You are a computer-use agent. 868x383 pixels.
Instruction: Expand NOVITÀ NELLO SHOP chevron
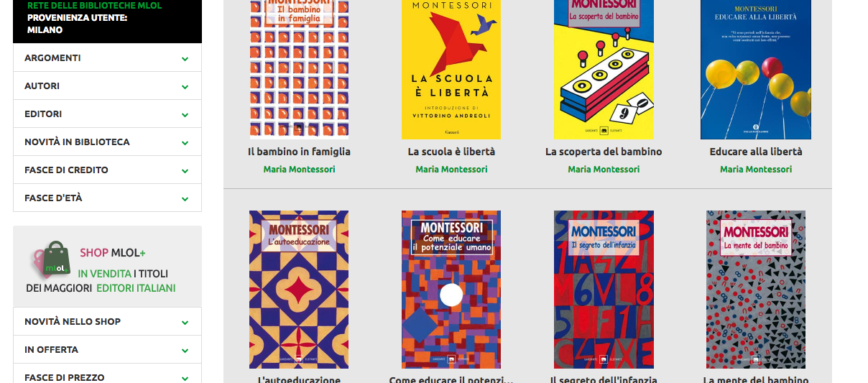[x=185, y=323]
